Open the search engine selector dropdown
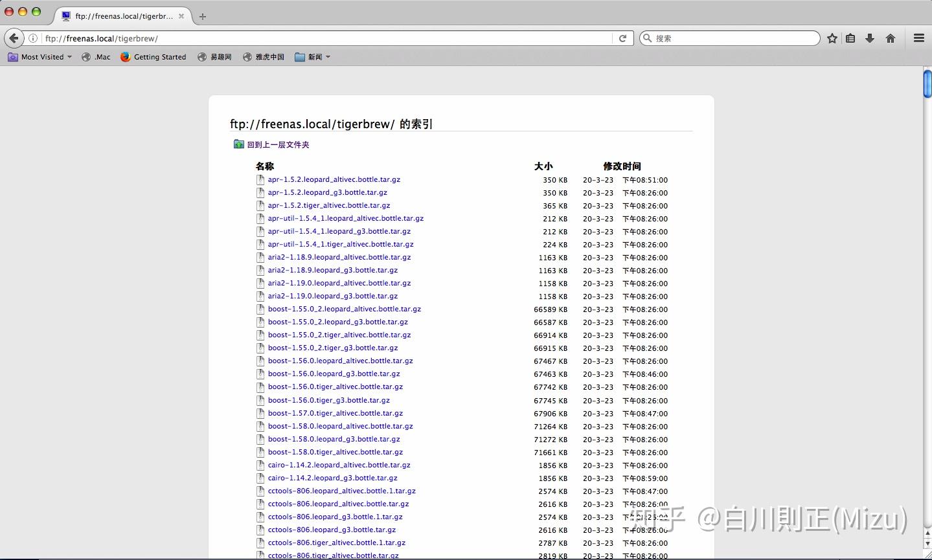The width and height of the screenshot is (932, 560). (647, 38)
